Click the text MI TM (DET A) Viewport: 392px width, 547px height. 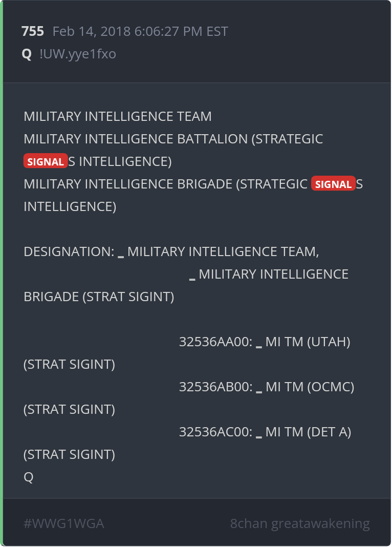308,432
